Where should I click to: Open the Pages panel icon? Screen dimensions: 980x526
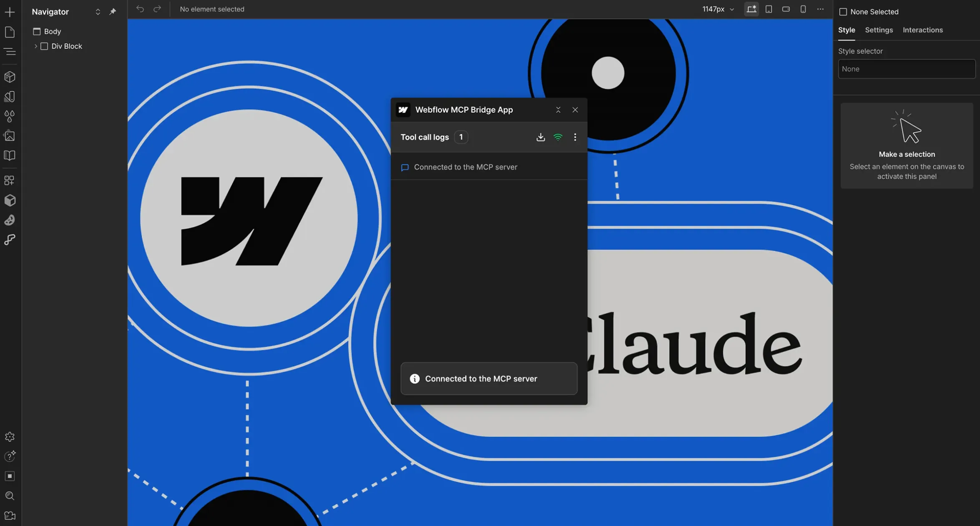coord(10,32)
